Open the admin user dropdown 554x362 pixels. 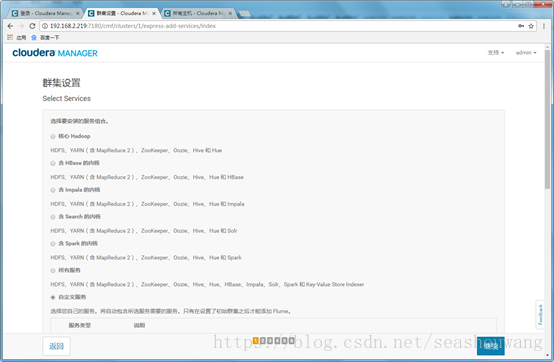click(526, 53)
